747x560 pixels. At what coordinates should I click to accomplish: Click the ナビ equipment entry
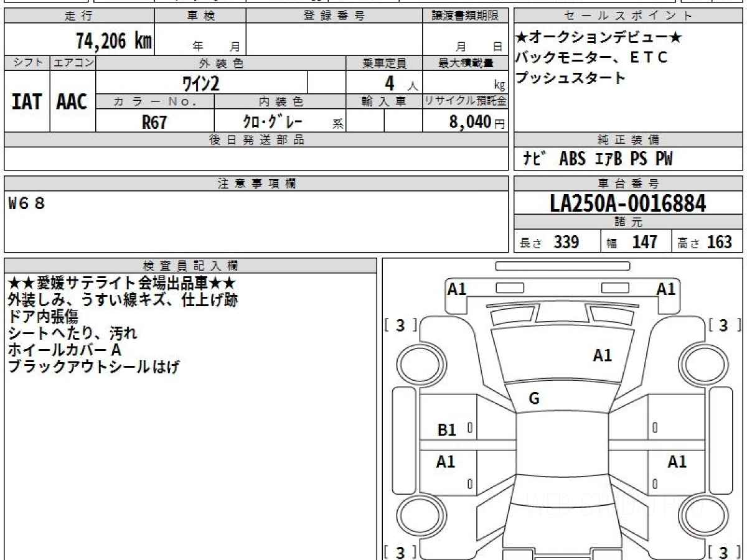(534, 159)
